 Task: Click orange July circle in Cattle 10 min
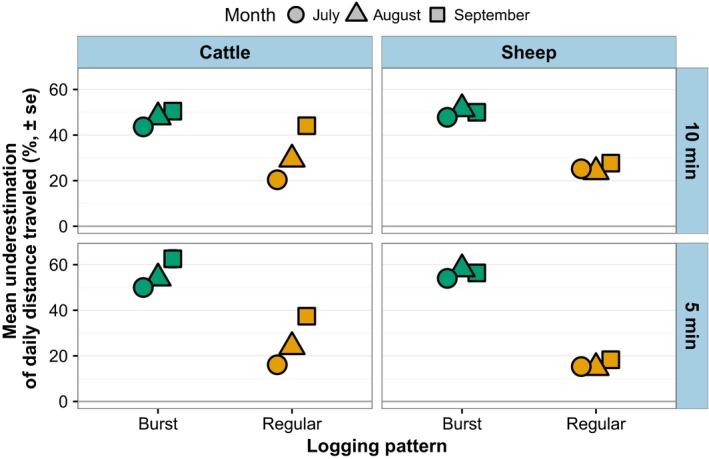coord(277,180)
